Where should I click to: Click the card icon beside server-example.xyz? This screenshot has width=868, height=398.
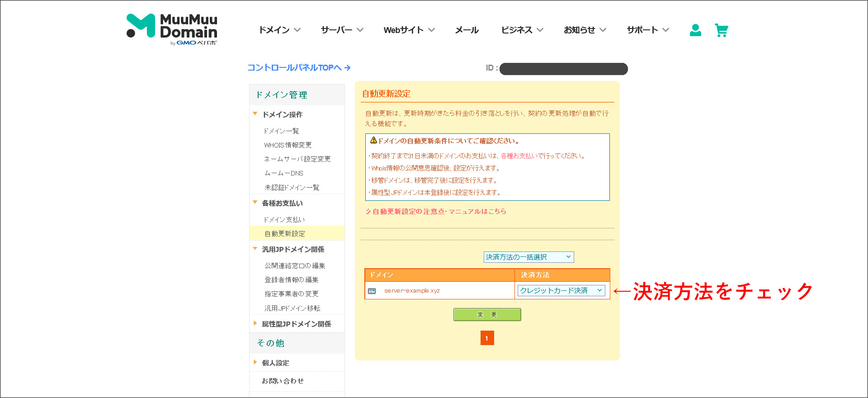[x=372, y=291]
